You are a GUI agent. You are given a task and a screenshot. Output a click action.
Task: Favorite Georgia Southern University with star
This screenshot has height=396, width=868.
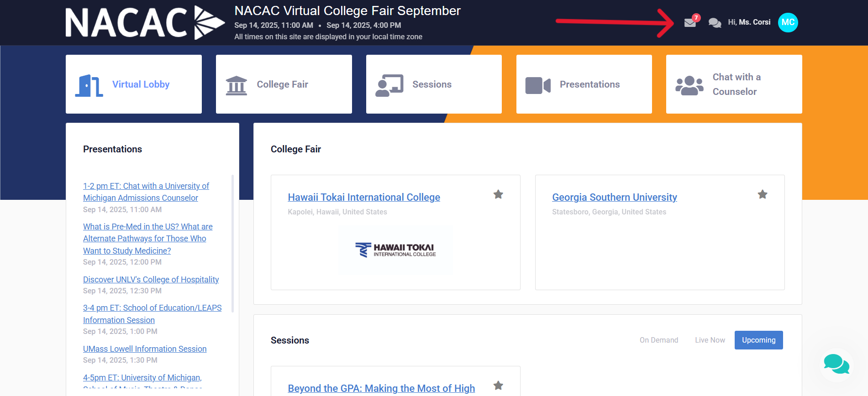click(x=763, y=194)
